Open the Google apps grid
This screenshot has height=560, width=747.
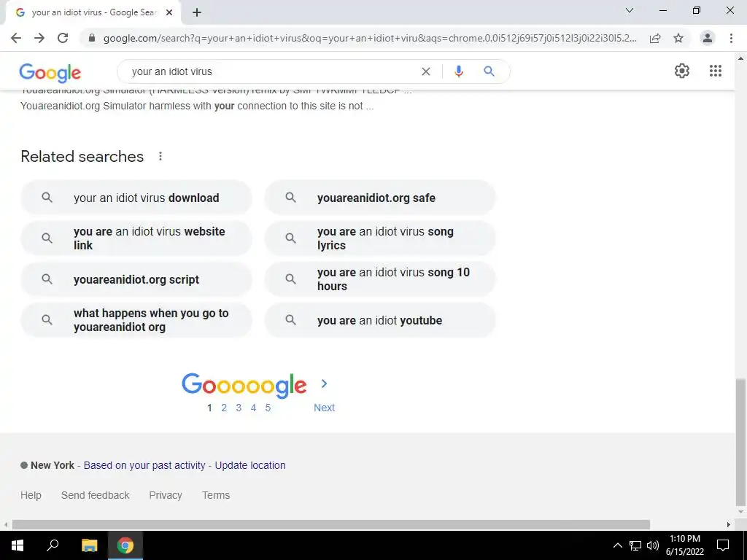pyautogui.click(x=715, y=71)
